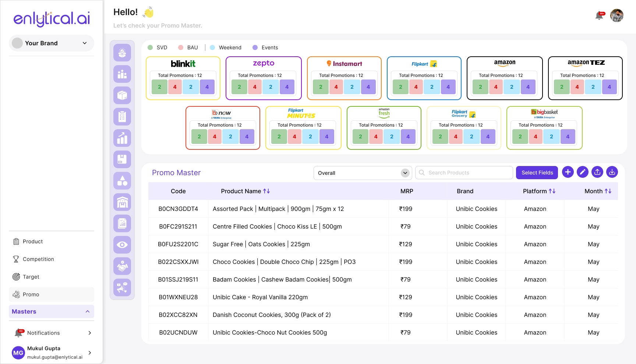
Task: Open the clipboard checklist icon
Action: 122,117
